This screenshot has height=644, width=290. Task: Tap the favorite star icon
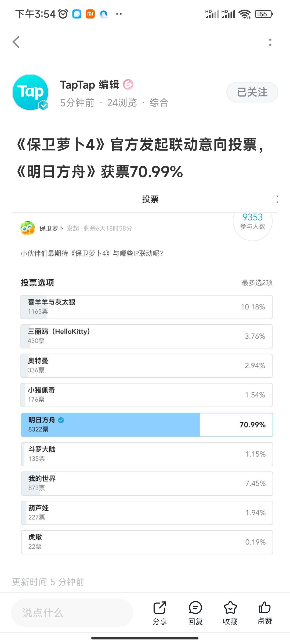[x=230, y=608]
